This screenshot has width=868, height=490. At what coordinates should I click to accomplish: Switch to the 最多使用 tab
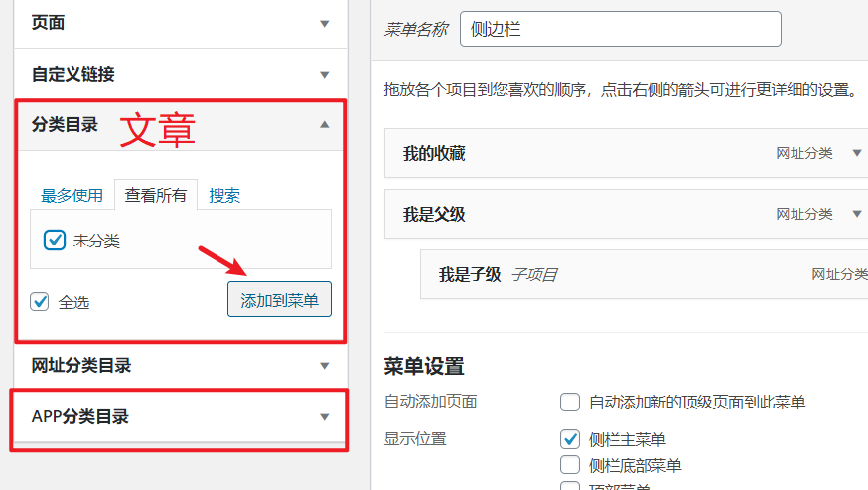coord(72,195)
